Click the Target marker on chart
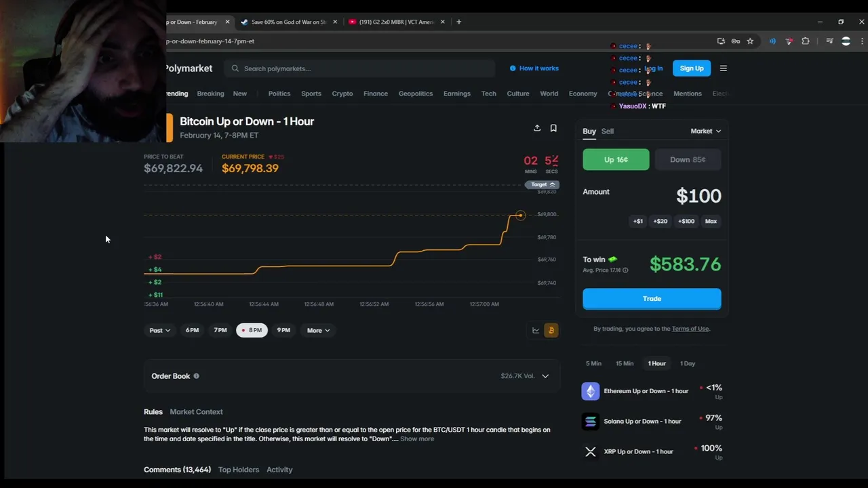Screen dimensions: 868x488 coord(542,184)
